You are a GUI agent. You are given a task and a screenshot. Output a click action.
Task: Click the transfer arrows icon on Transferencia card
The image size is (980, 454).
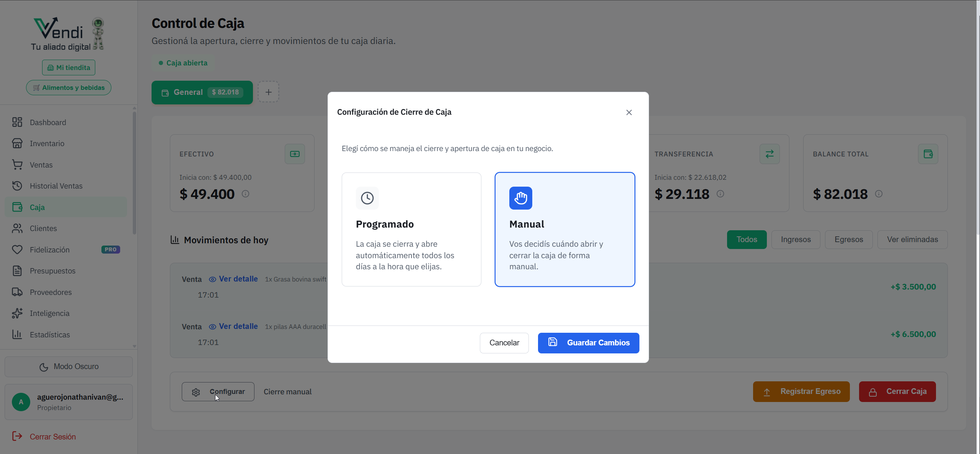(x=770, y=154)
